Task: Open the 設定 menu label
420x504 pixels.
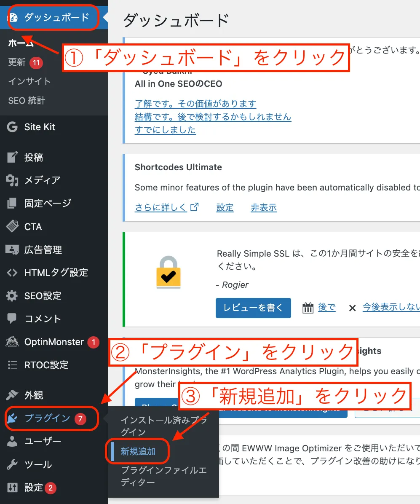Action: click(x=33, y=488)
